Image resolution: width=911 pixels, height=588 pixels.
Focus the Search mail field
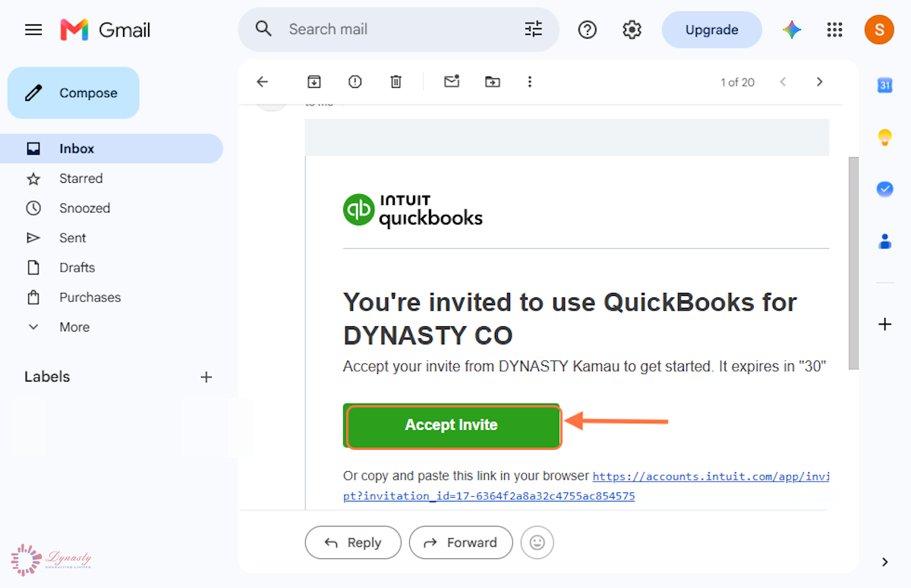(x=399, y=30)
